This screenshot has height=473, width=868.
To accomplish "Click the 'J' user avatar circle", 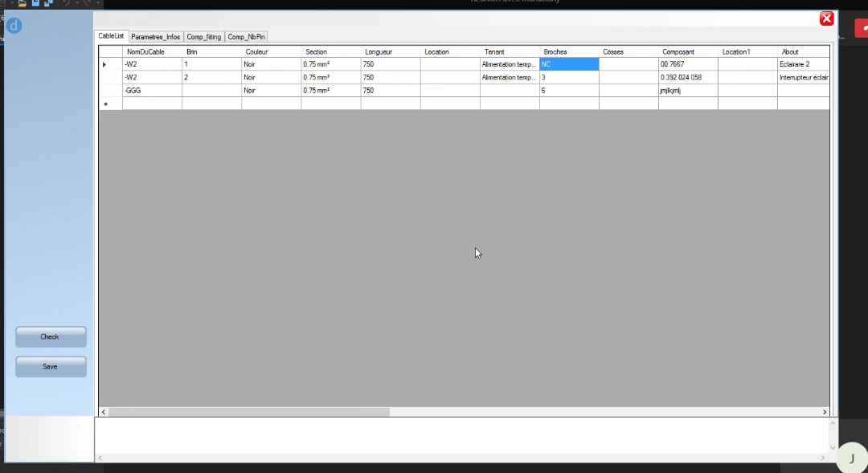I will click(852, 459).
